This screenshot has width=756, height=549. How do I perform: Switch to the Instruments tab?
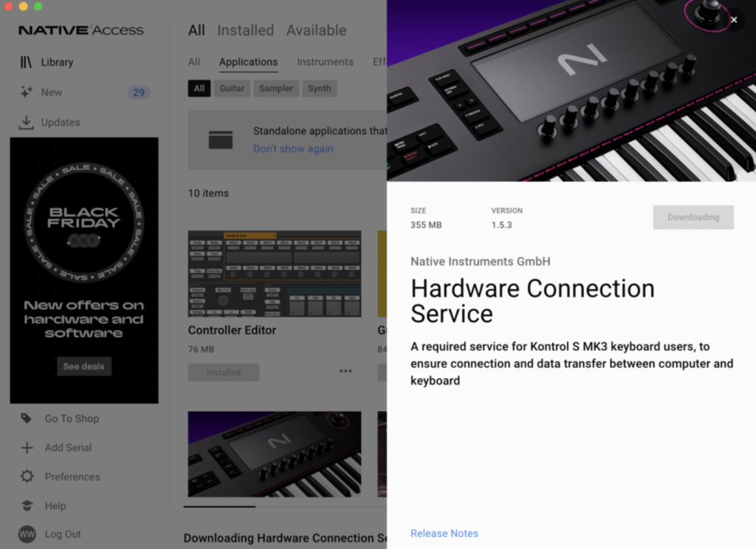[x=325, y=62]
